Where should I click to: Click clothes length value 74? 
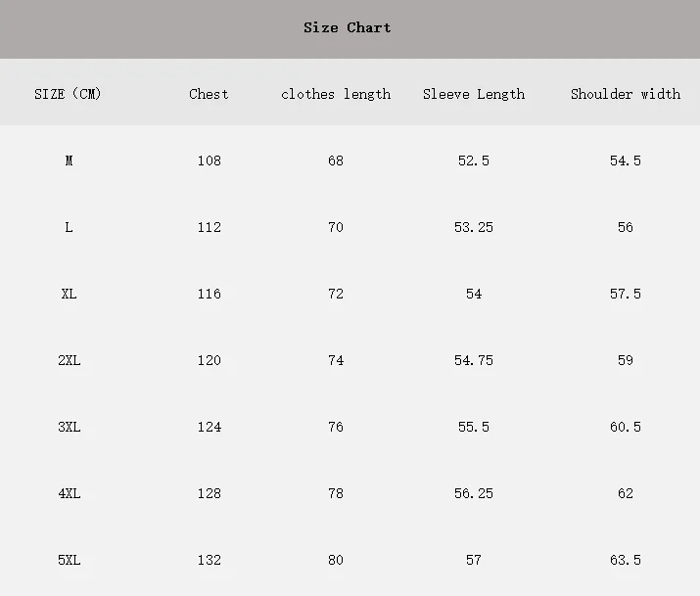(336, 360)
